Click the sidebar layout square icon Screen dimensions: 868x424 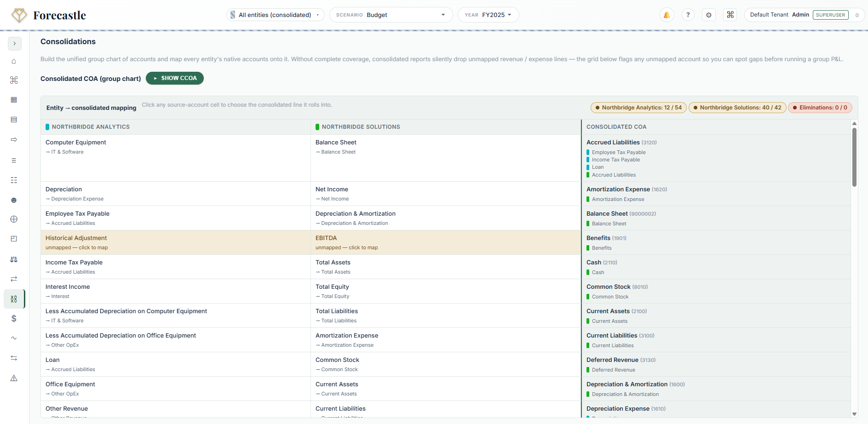14,239
